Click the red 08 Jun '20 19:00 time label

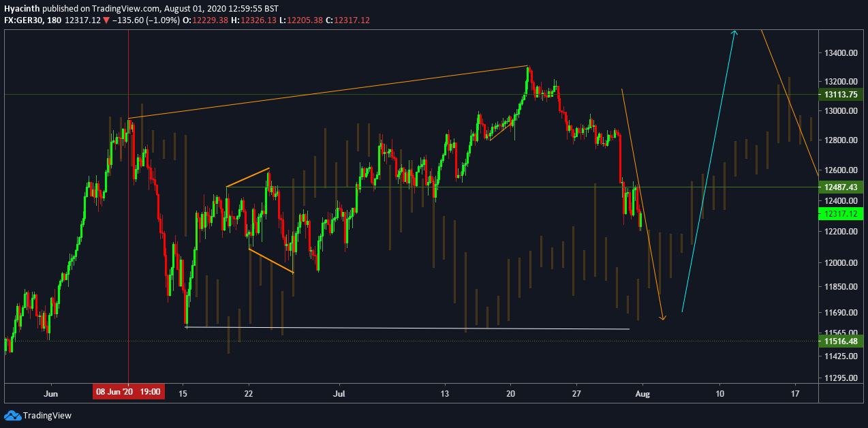[x=129, y=392]
